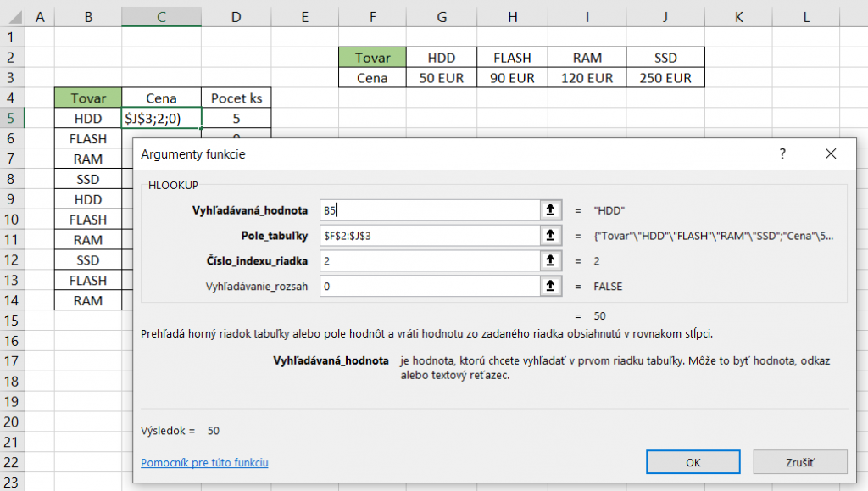
Task: Select column G header
Action: tap(441, 17)
